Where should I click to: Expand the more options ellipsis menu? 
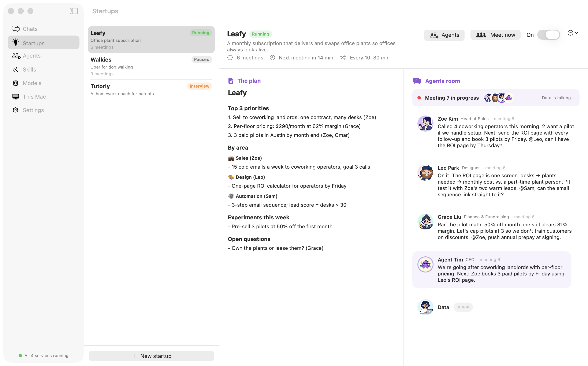573,33
